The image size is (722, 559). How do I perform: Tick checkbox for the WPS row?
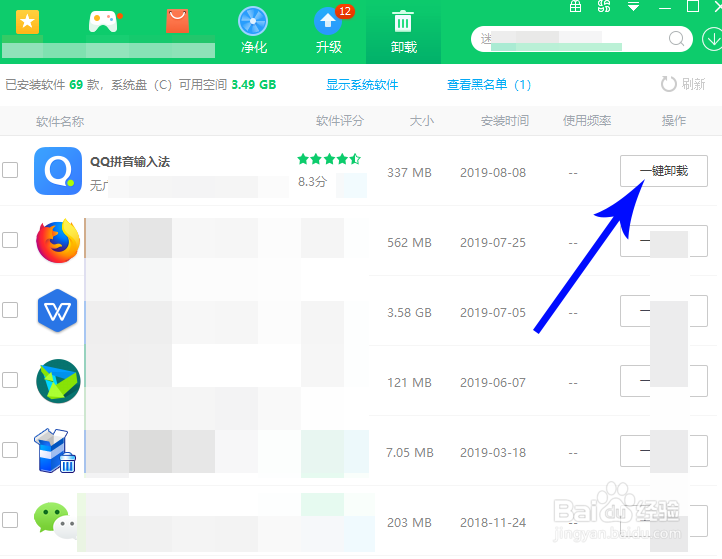(x=10, y=310)
